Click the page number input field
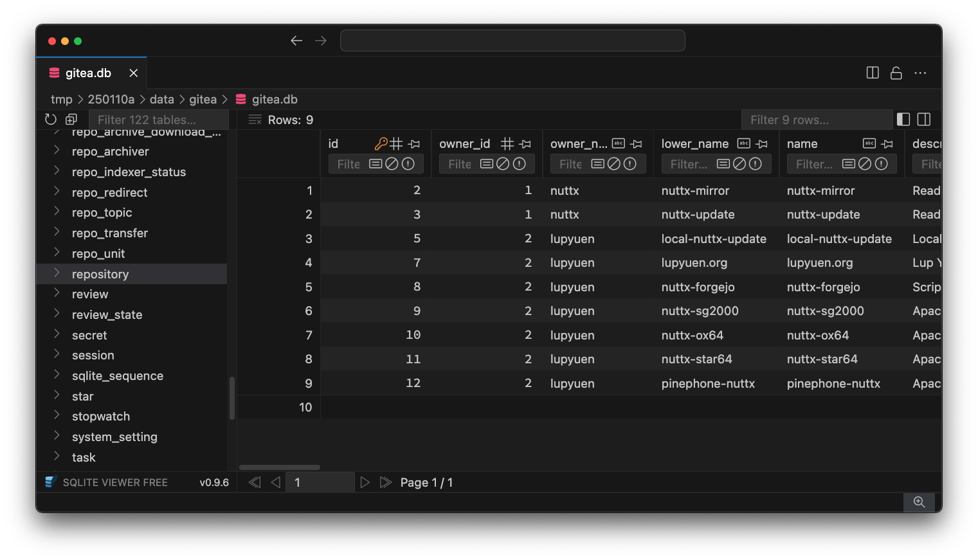Viewport: 978px width, 560px height. point(320,482)
